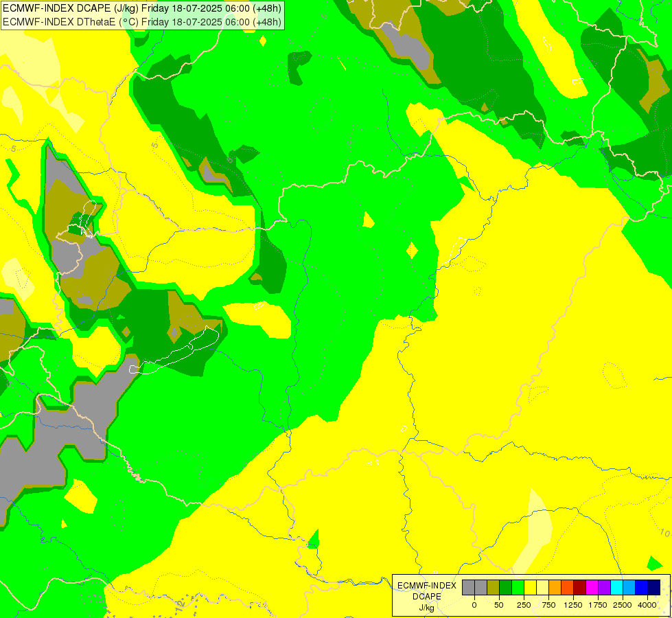This screenshot has width=672, height=618.
Task: Select the magenta legend swatch before 1750
Action: tap(592, 587)
